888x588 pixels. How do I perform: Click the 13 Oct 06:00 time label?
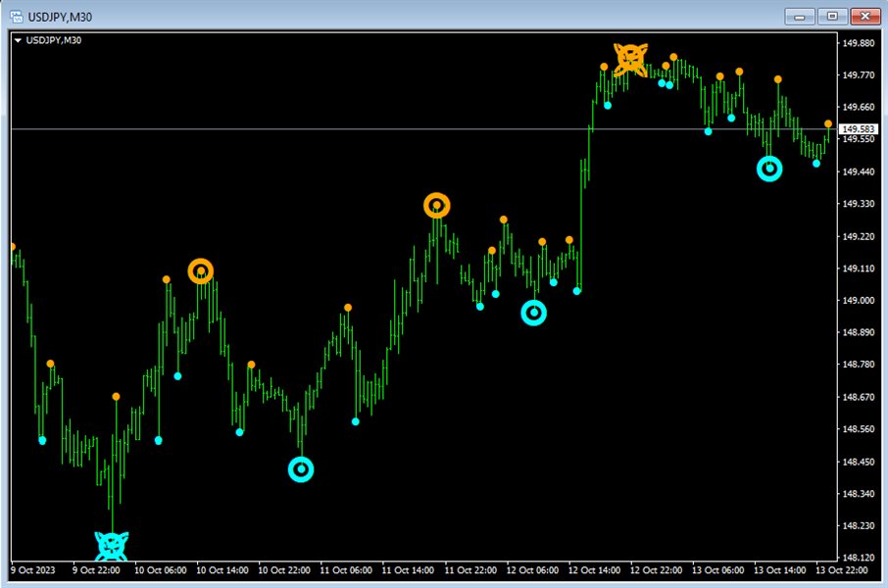pos(718,570)
